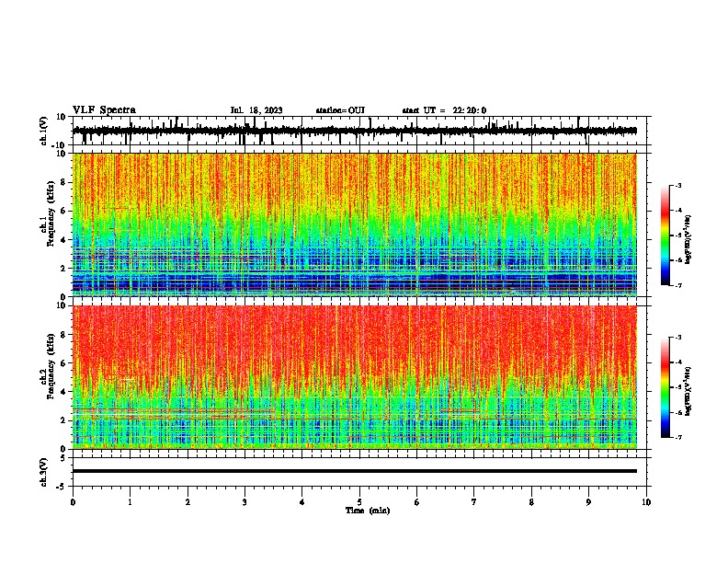Image resolution: width=728 pixels, height=563 pixels.
Task: Click the "Time (min)" x-axis label
Action: 368,511
